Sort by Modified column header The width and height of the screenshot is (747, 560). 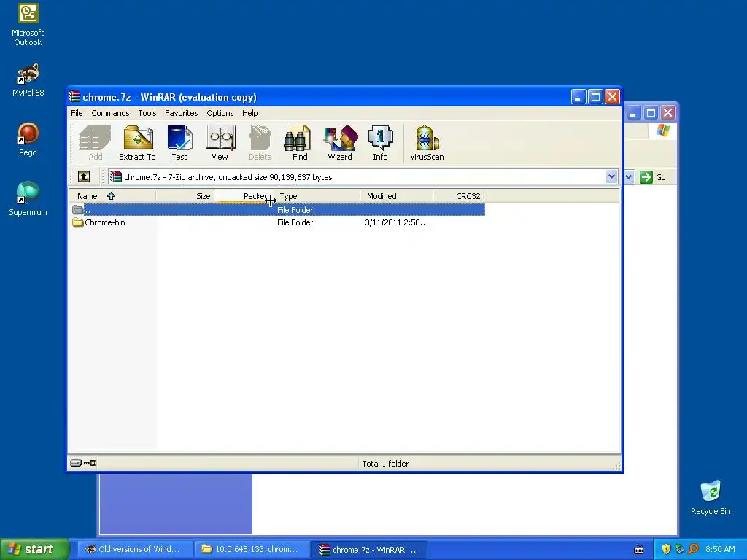click(396, 195)
